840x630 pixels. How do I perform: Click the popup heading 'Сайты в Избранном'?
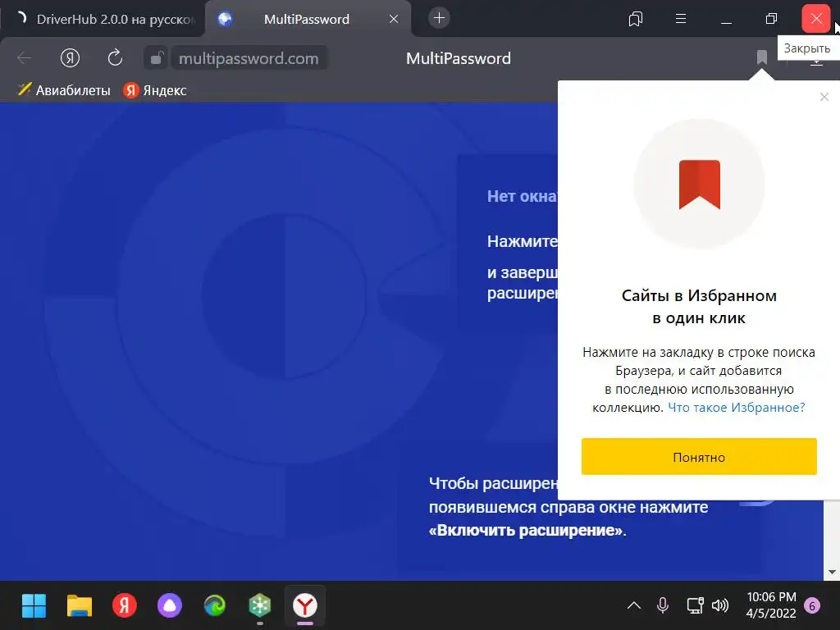click(699, 295)
